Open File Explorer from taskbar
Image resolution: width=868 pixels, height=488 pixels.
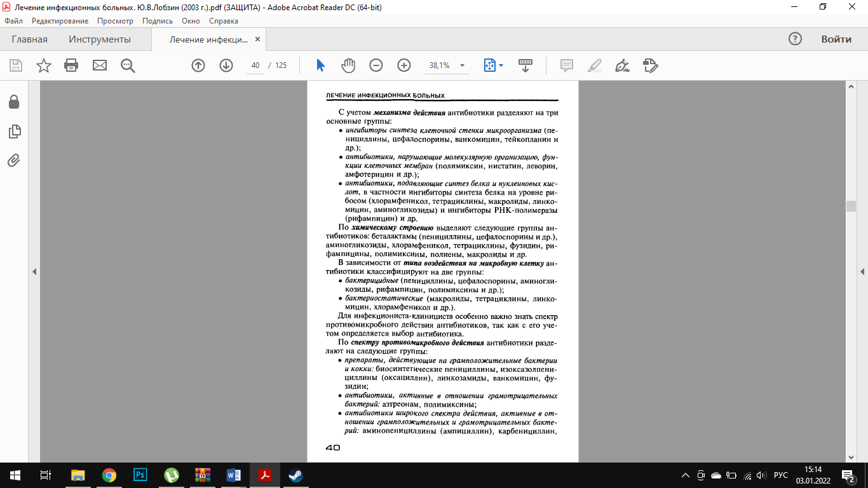tap(78, 475)
